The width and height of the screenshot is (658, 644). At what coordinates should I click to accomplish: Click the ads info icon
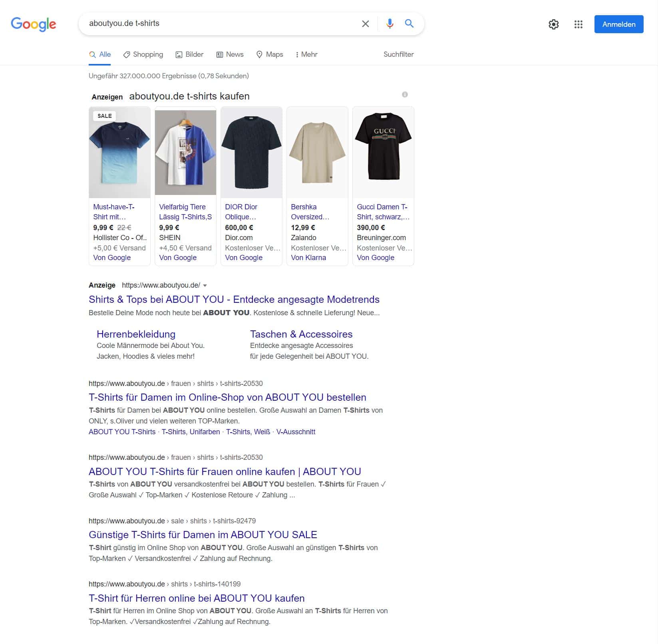tap(405, 95)
